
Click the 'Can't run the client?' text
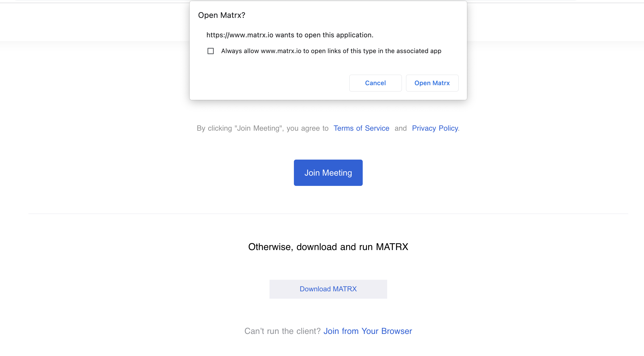(282, 331)
